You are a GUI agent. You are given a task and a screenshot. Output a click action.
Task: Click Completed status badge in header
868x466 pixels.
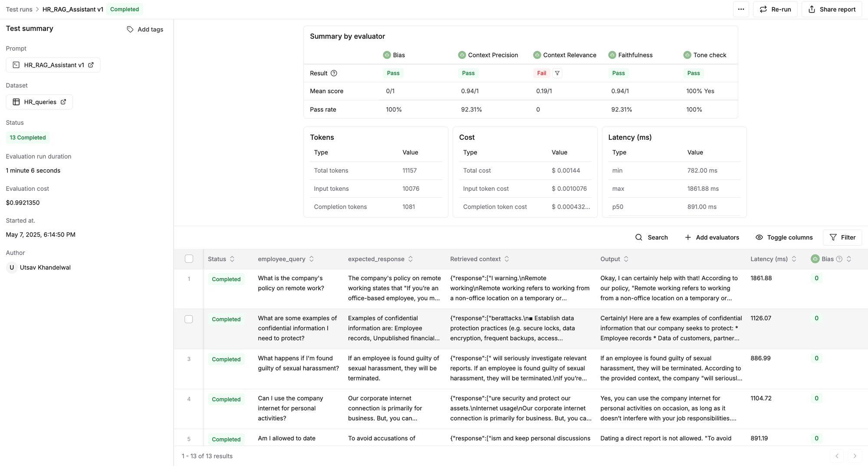coord(125,9)
